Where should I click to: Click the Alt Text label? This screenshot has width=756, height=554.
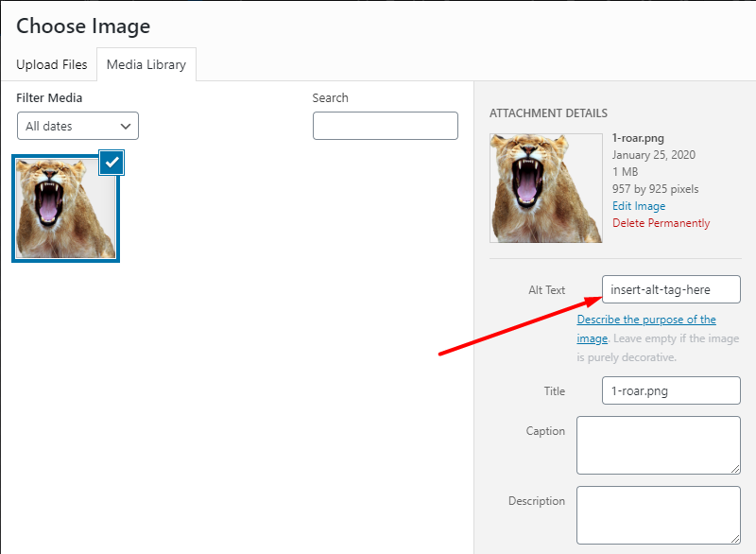pos(547,290)
